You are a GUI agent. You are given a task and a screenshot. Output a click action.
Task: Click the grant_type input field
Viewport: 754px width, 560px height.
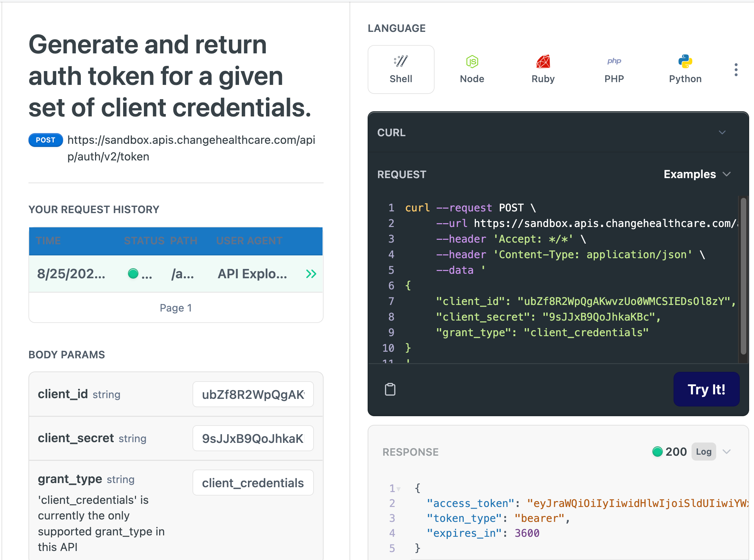pyautogui.click(x=253, y=483)
